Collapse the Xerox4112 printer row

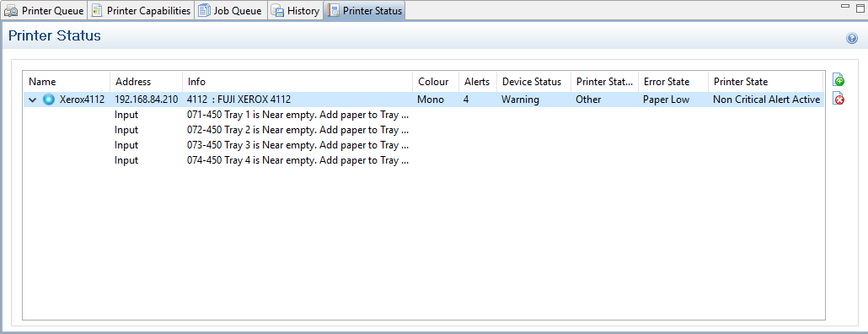(x=33, y=100)
